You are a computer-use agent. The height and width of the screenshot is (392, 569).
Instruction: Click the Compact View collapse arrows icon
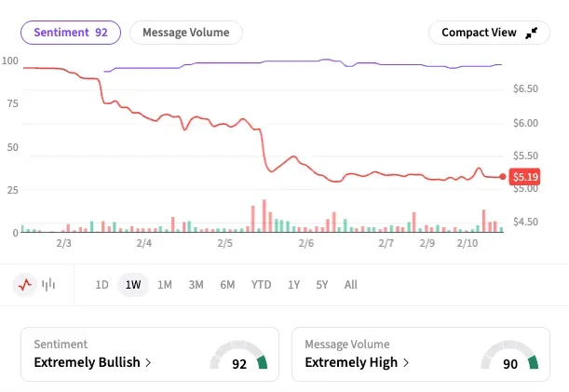[532, 33]
